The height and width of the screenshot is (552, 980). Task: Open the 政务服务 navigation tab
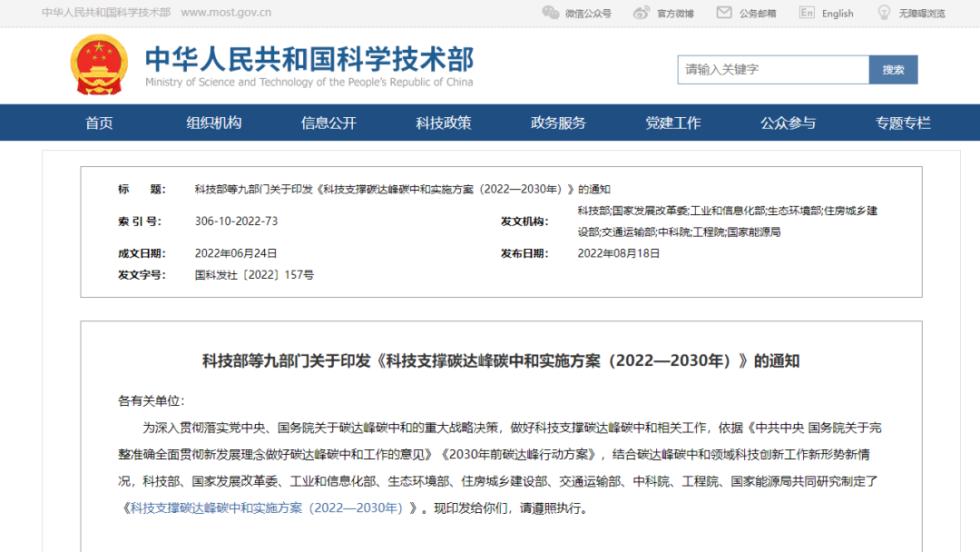click(558, 123)
